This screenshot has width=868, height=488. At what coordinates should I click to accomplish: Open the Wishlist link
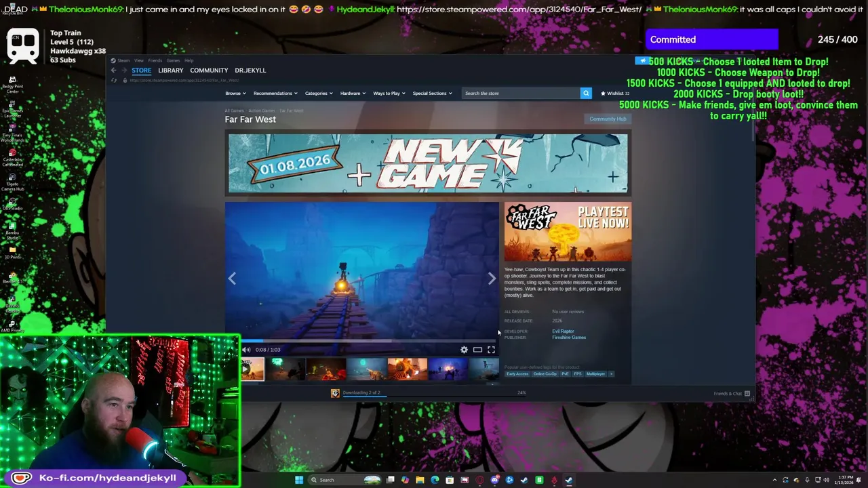pyautogui.click(x=615, y=93)
